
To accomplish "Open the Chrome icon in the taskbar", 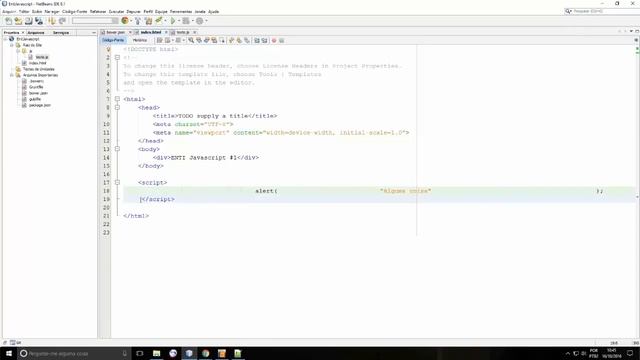I will (205, 353).
